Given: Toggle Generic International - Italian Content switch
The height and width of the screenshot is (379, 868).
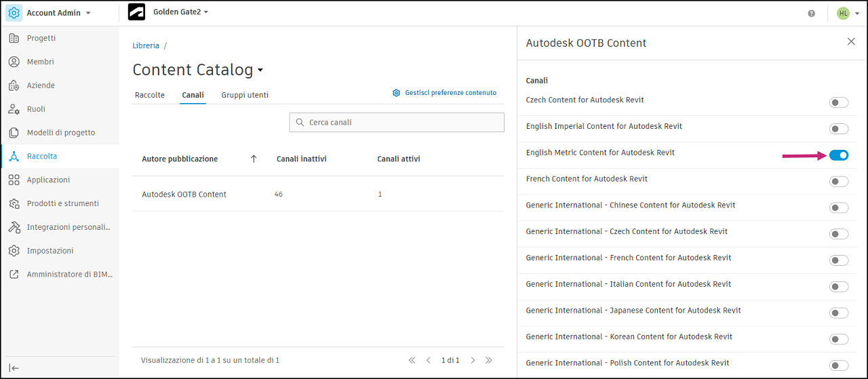Looking at the screenshot, I should tap(839, 287).
